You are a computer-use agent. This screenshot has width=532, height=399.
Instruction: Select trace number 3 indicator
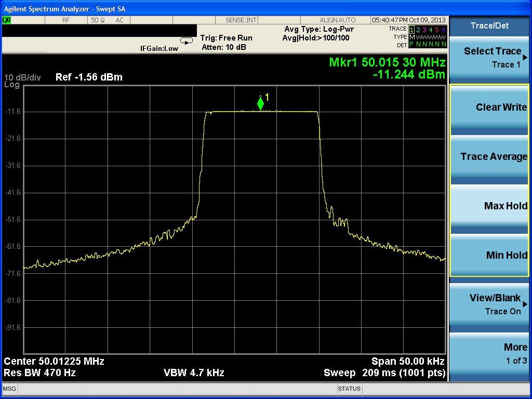point(424,30)
